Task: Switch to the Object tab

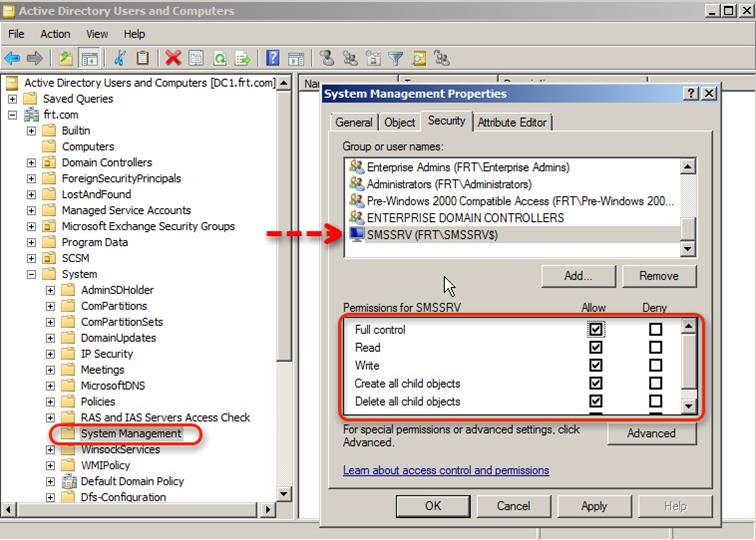Action: [x=399, y=122]
